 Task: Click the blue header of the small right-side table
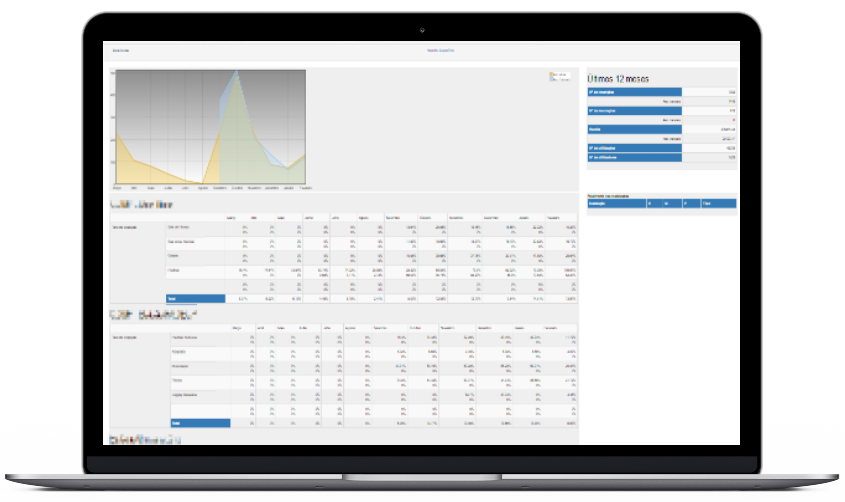[x=662, y=203]
